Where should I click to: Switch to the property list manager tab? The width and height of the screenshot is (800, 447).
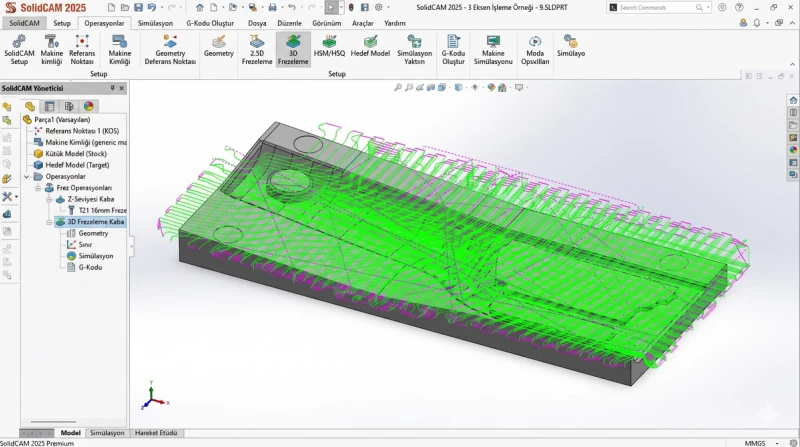(49, 106)
